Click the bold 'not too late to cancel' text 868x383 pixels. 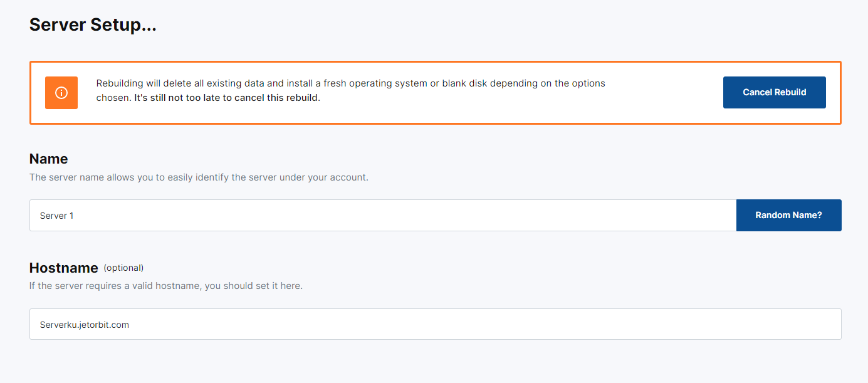(x=227, y=98)
